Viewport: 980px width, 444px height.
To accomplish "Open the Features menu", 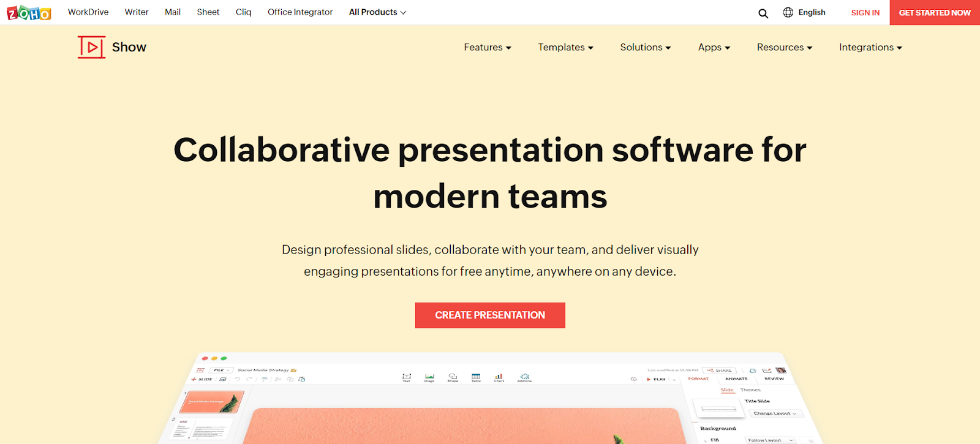I will [488, 47].
